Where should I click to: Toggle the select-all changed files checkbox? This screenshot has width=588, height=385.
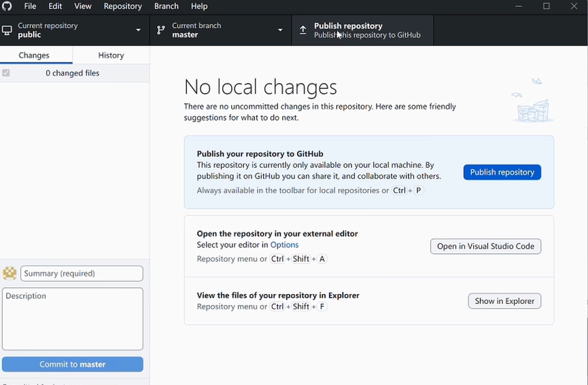[6, 73]
